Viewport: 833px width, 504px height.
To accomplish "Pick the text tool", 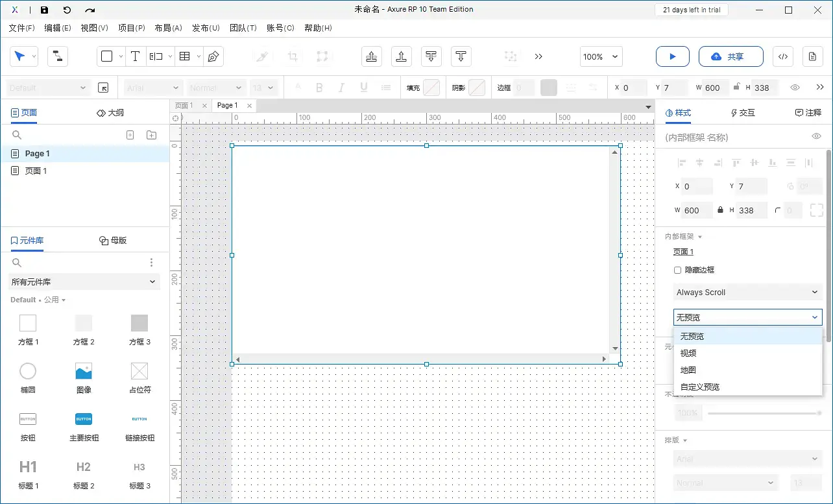I will (135, 56).
